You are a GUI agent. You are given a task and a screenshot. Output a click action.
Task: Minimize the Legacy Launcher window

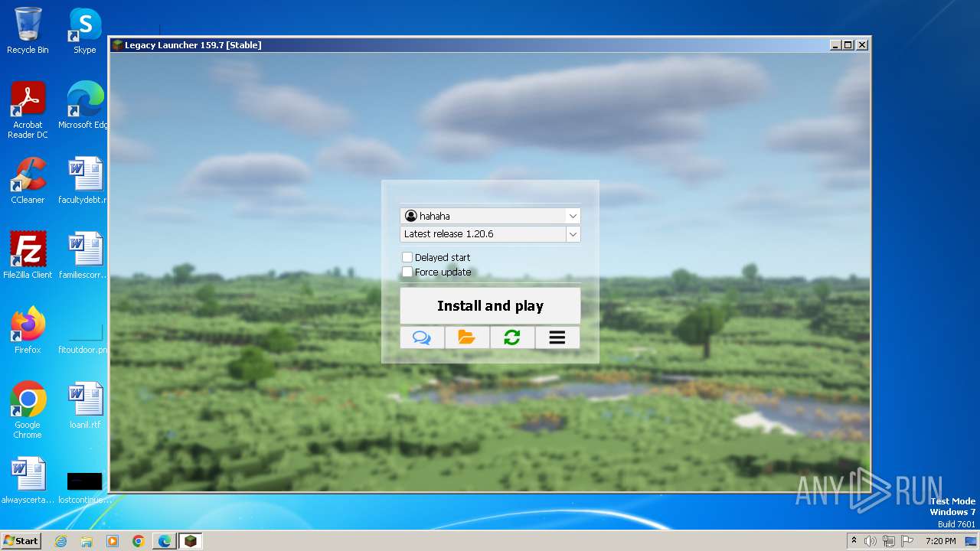(x=835, y=45)
